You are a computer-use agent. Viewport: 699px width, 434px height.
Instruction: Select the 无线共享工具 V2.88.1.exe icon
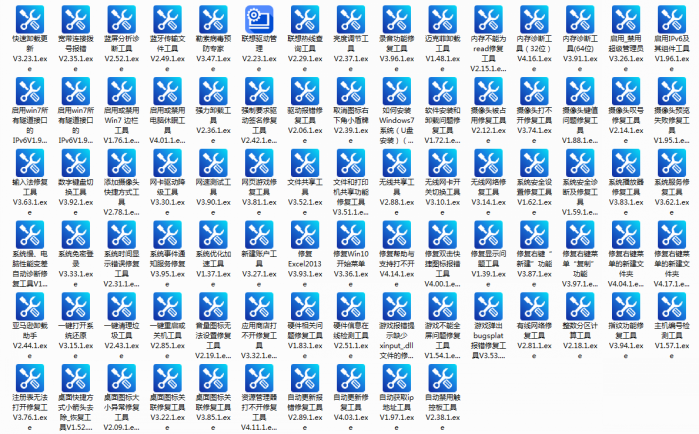click(397, 163)
